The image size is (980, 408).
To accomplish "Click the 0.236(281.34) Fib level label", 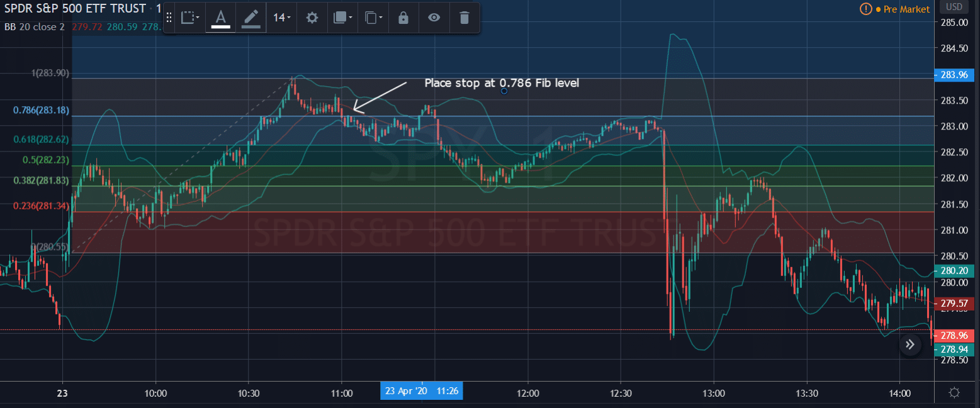I will click(x=41, y=206).
